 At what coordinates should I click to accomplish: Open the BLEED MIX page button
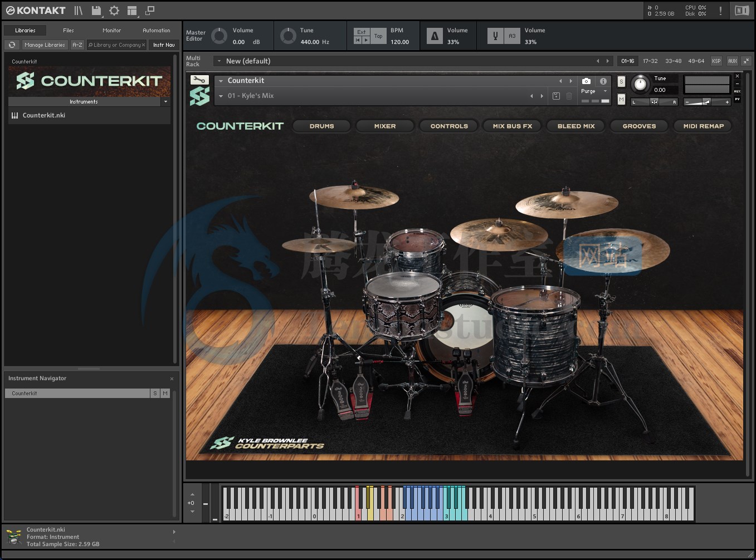tap(576, 126)
